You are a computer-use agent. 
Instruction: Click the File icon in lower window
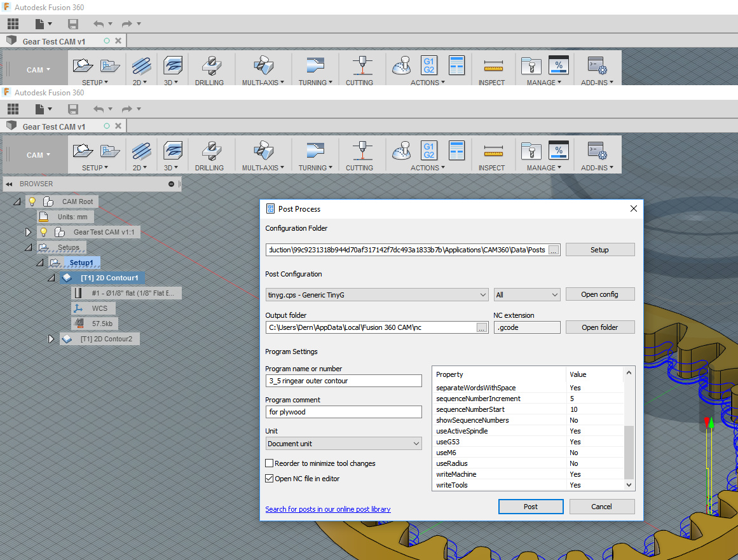click(x=39, y=109)
